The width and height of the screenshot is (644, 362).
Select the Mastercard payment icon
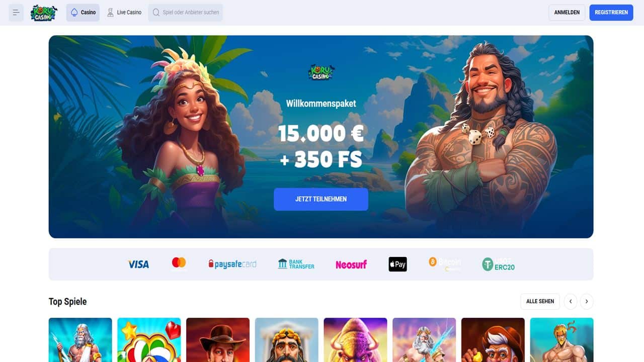179,263
